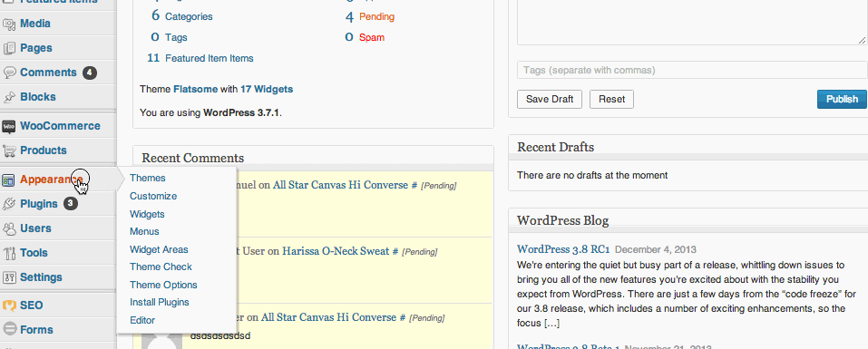Click the WooCommerce logo icon
The width and height of the screenshot is (868, 349).
(9, 126)
